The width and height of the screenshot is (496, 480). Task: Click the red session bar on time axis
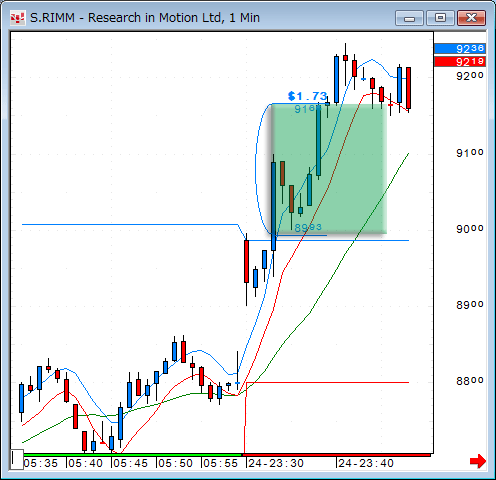[x=337, y=455]
